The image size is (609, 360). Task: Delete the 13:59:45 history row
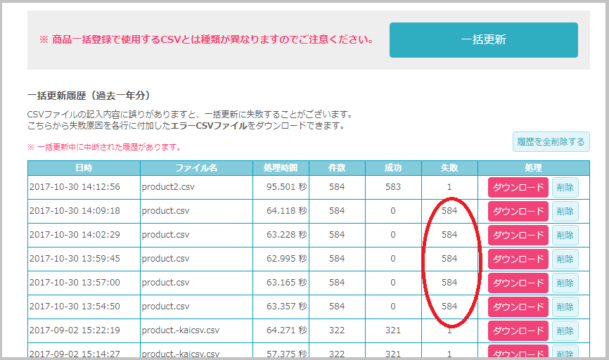565,259
